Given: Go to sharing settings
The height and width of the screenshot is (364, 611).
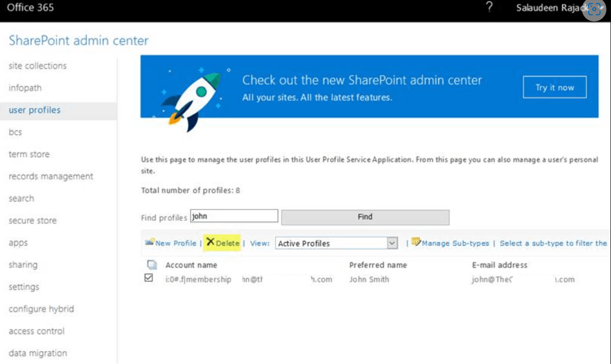Looking at the screenshot, I should coord(23,265).
